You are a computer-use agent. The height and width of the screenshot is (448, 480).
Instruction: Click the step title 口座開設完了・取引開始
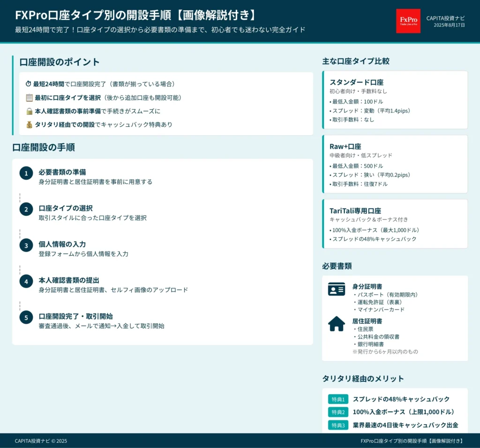pos(75,316)
